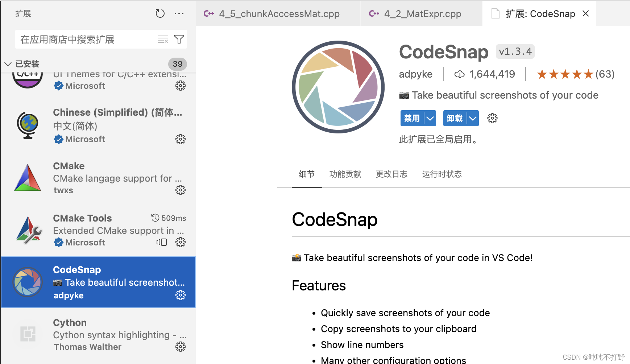Screen dimensions: 630x364
Task: Click the C++ file icon on 4_5_chunkAcccessMat tab
Action: [209, 14]
